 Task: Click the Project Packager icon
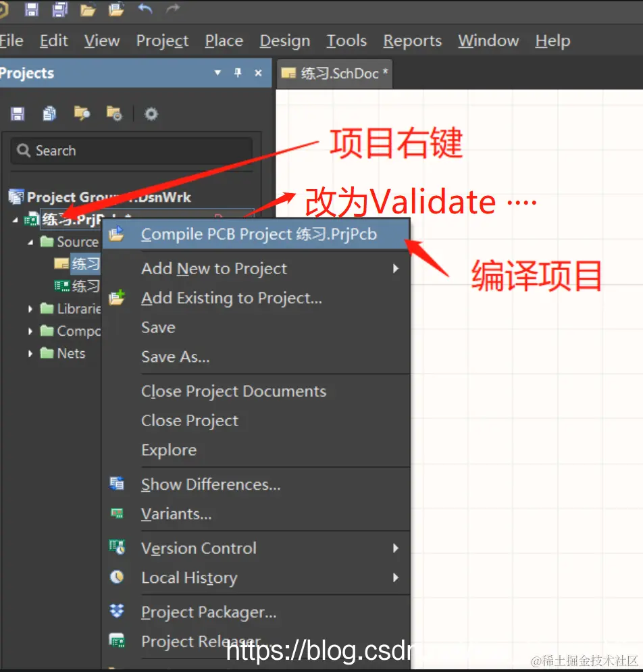click(117, 611)
